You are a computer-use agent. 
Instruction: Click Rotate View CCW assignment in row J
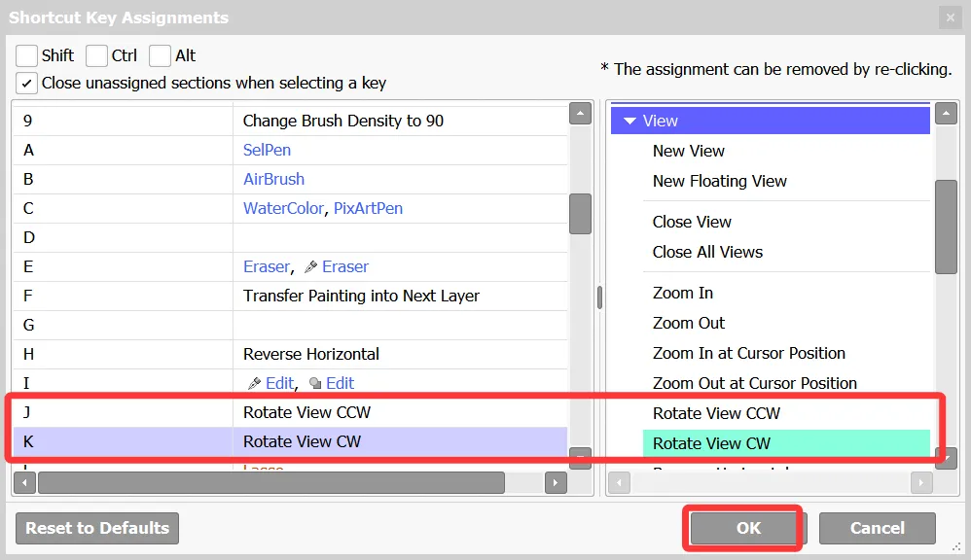tap(306, 412)
